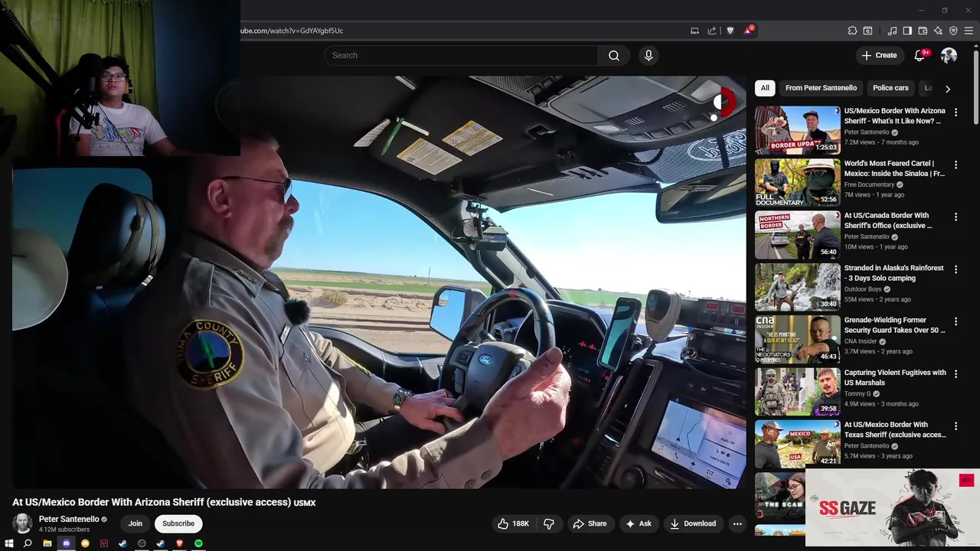The width and height of the screenshot is (980, 551).
Task: Open File Explorer from the taskbar
Action: pos(47,543)
